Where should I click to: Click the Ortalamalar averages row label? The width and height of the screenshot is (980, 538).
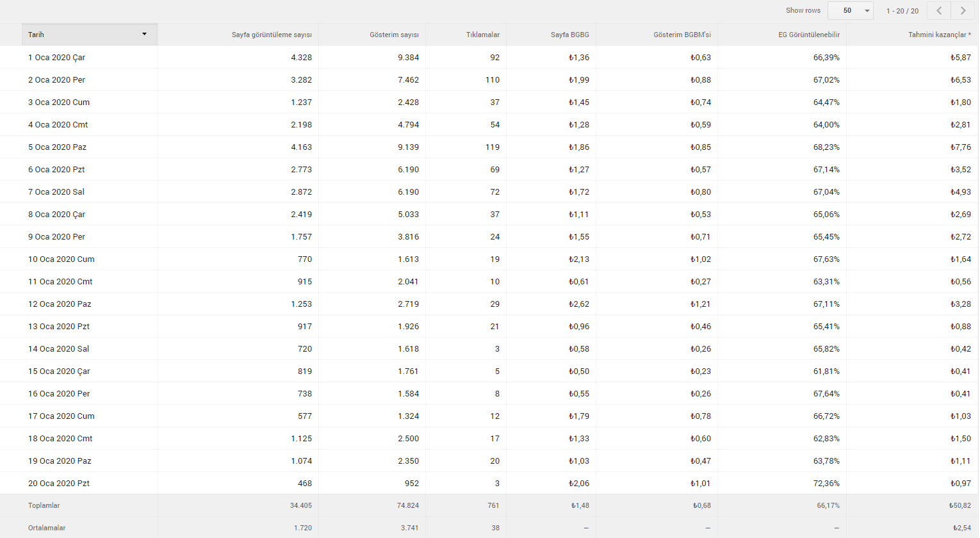[x=47, y=528]
